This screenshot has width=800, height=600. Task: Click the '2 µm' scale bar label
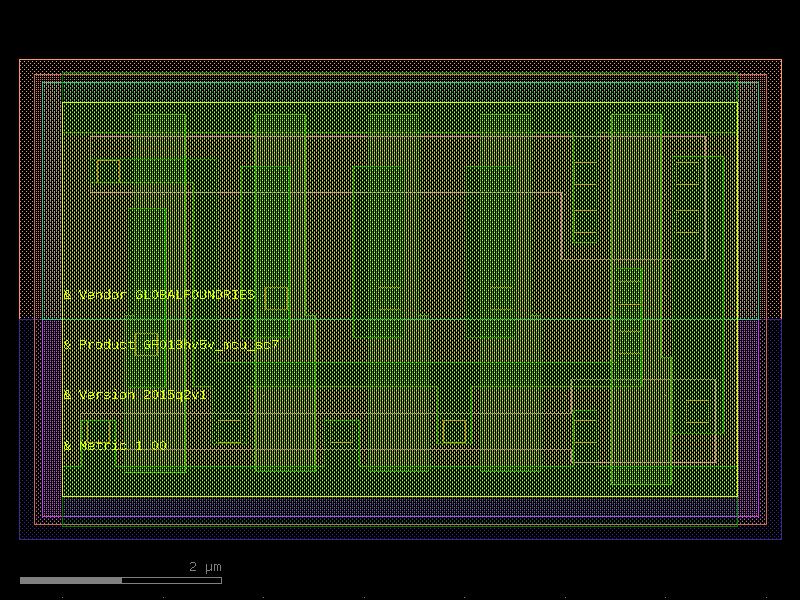[205, 567]
